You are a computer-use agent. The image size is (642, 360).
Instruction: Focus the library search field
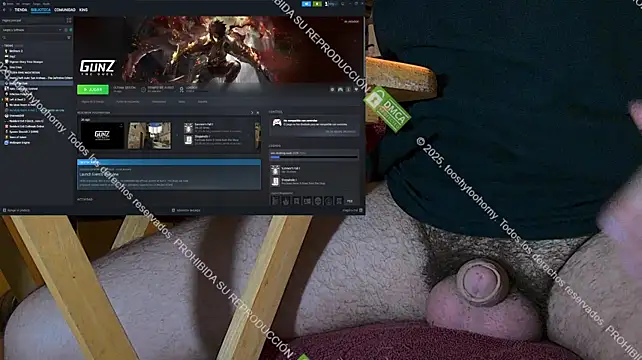coord(33,38)
